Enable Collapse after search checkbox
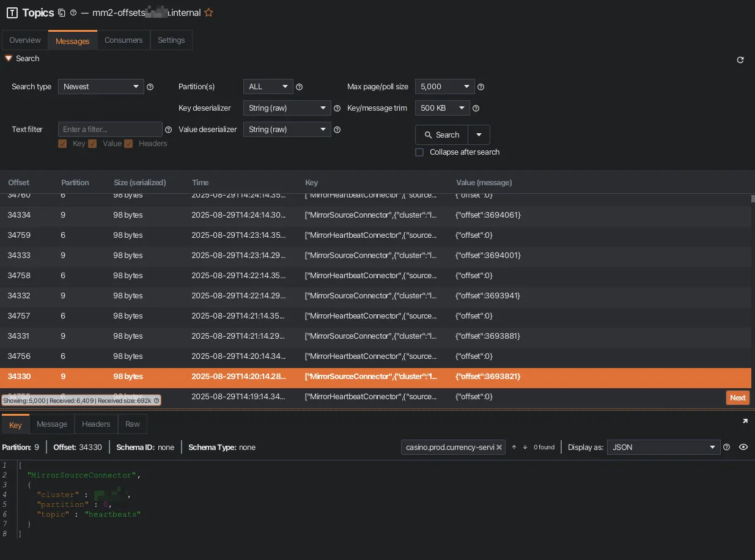The image size is (755, 560). tap(419, 152)
